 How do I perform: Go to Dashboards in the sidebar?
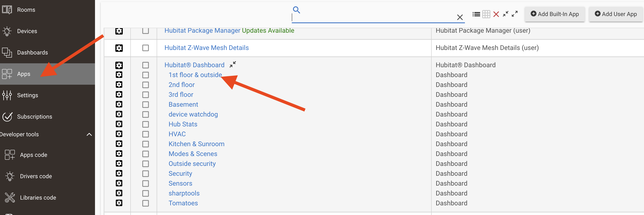click(x=47, y=52)
